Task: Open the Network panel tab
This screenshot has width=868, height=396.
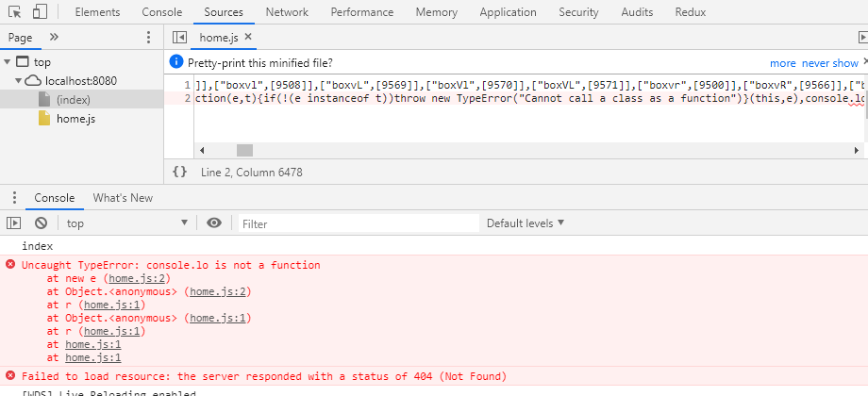Action: click(x=287, y=12)
